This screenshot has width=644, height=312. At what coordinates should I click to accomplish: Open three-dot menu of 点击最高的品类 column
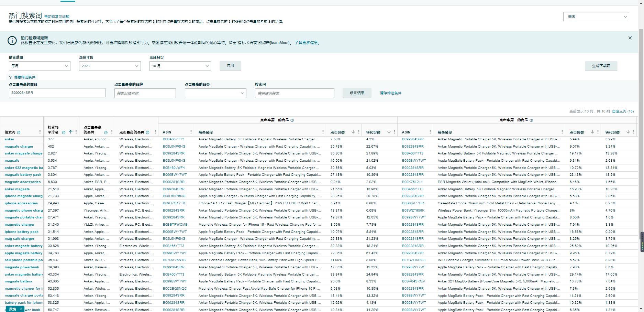155,132
